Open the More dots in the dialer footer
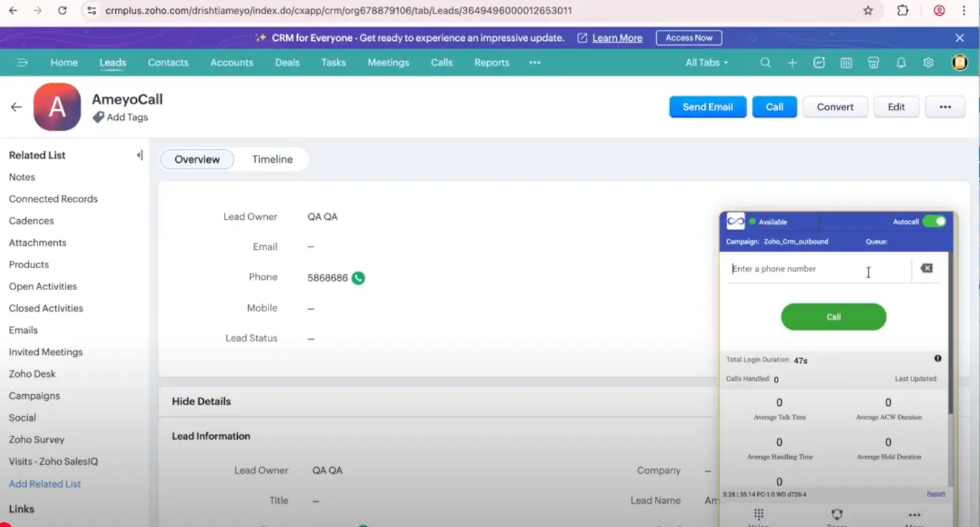This screenshot has width=980, height=527. tap(915, 515)
